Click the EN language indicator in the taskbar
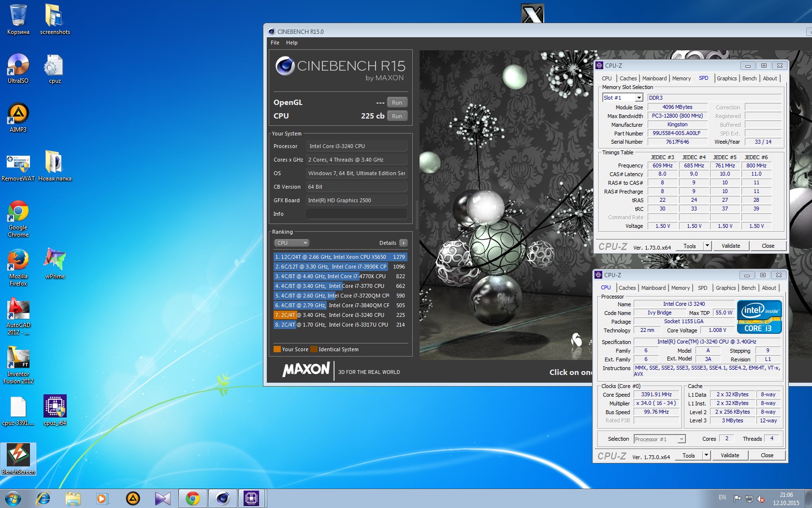812x508 pixels. pos(722,497)
